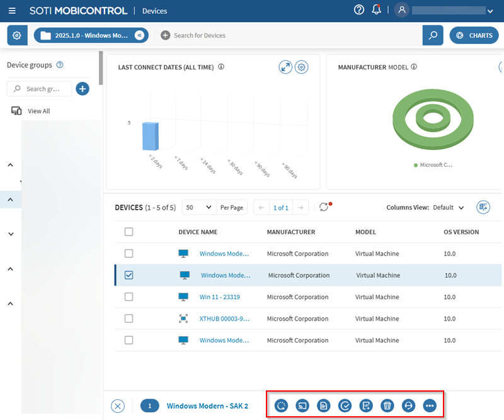Screen dimensions: 504x420
Task: Toggle the select all devices checkbox
Action: (x=129, y=232)
